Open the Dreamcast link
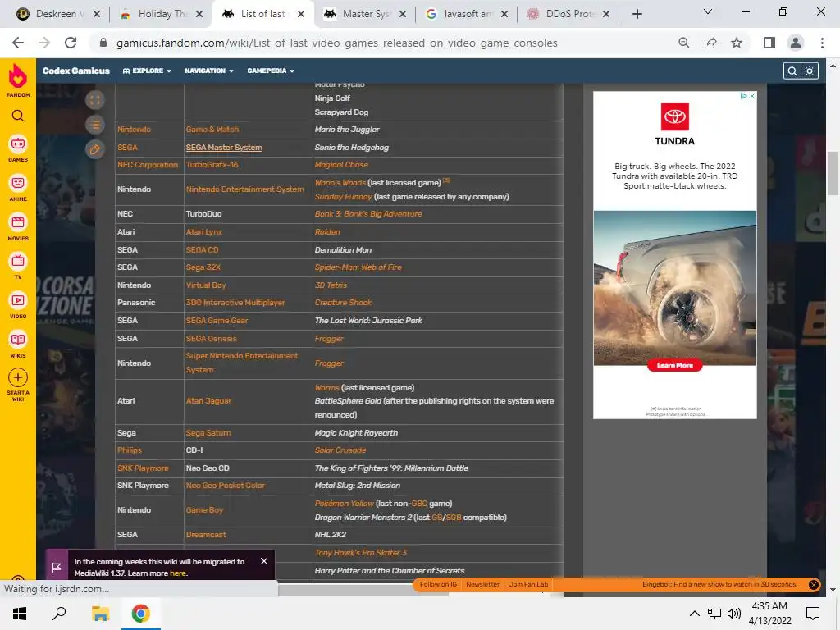 point(206,535)
